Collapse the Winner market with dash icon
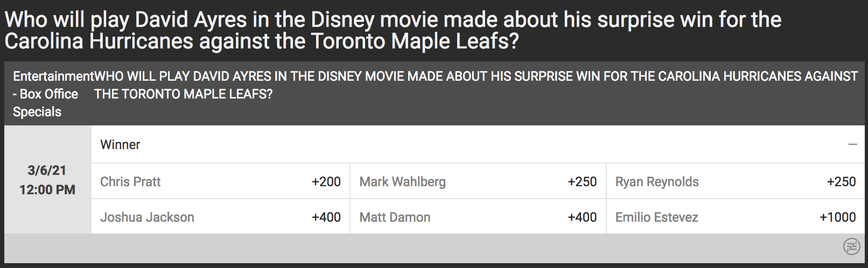 point(852,145)
